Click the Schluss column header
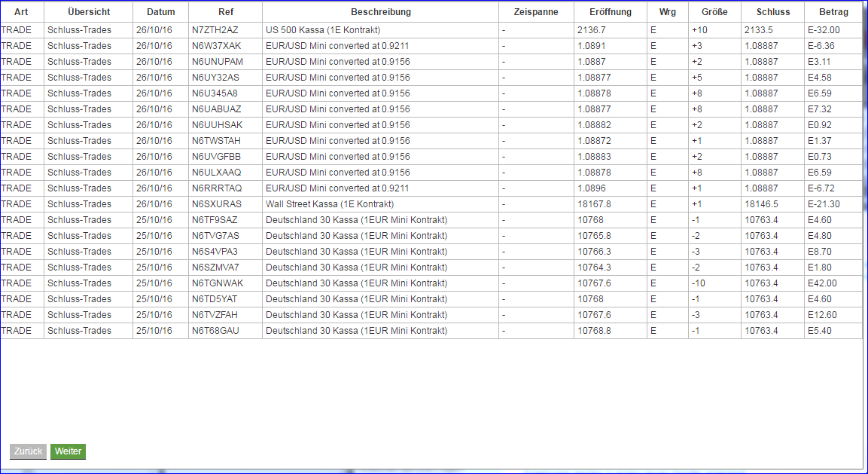Screen dimensions: 868x474 pos(773,11)
